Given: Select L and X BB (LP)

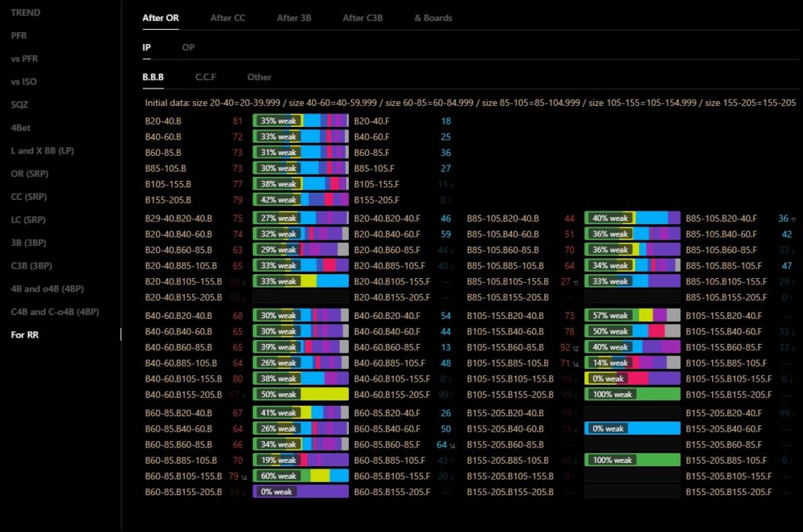Looking at the screenshot, I should point(42,150).
